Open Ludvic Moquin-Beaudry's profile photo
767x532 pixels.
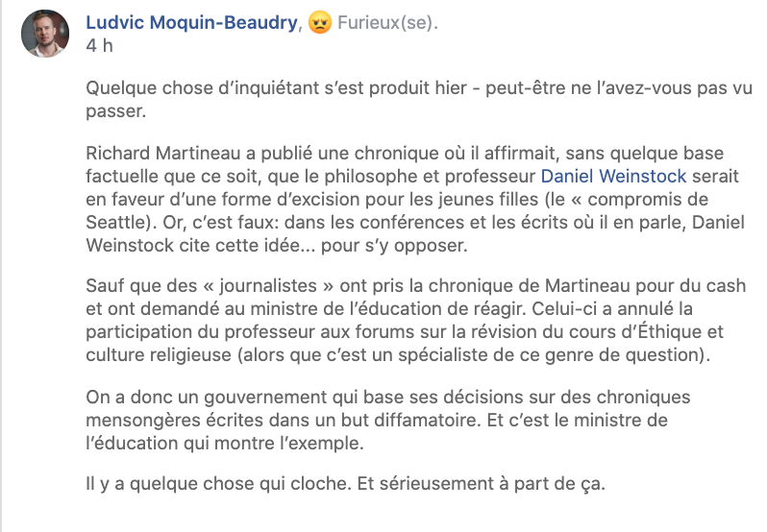click(x=45, y=34)
